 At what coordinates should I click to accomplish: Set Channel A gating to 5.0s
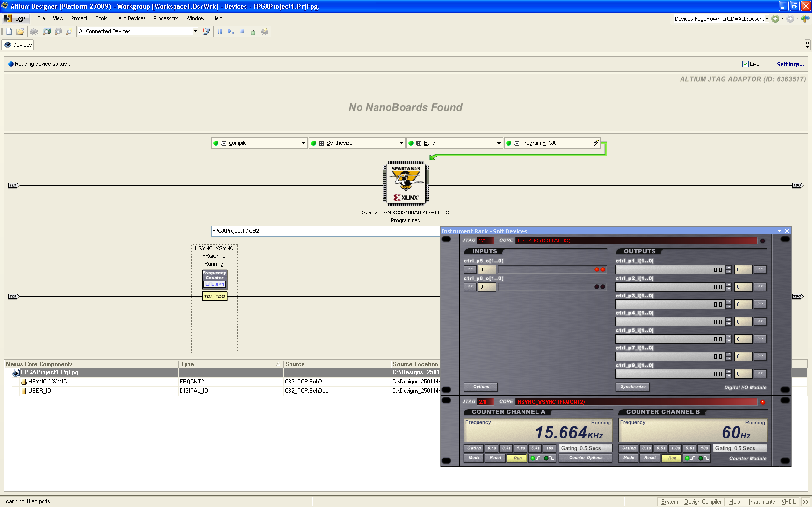pos(536,448)
